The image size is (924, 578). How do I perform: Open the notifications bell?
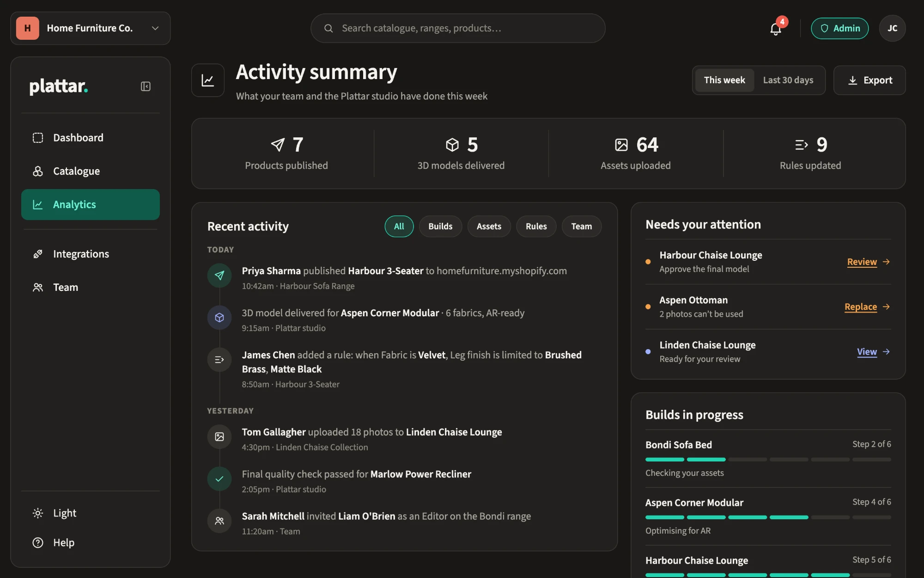click(776, 29)
